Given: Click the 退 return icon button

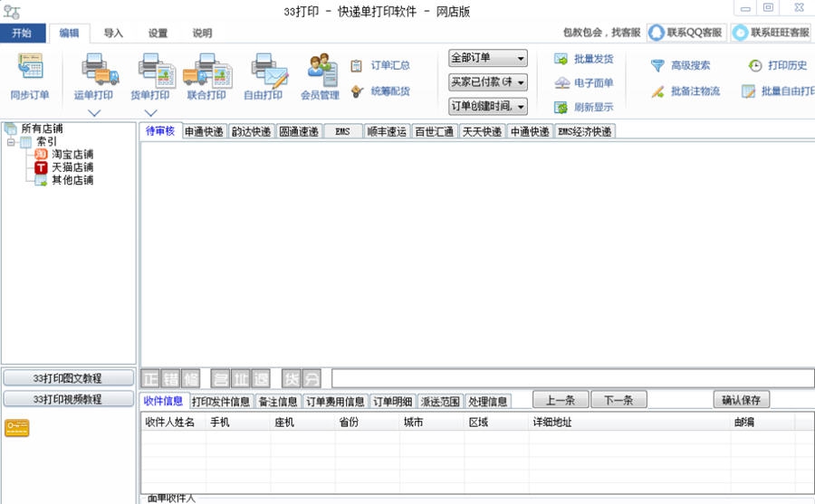Looking at the screenshot, I should point(261,379).
